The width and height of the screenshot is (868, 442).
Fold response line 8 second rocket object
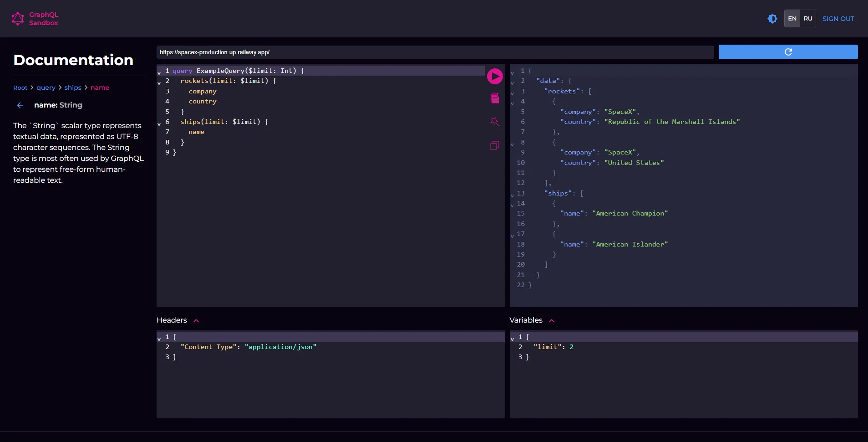pos(512,144)
